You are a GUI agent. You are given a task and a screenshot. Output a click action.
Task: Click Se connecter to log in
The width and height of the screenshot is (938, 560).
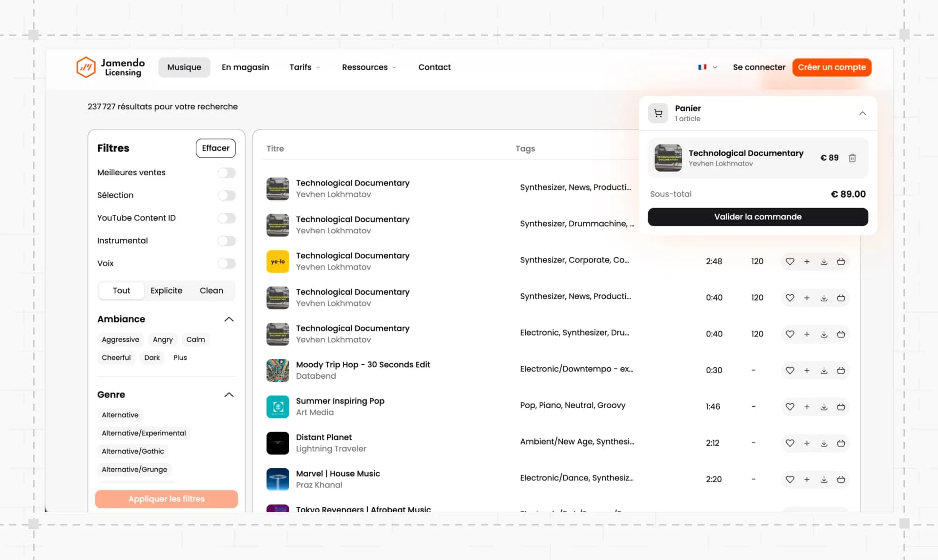(759, 67)
